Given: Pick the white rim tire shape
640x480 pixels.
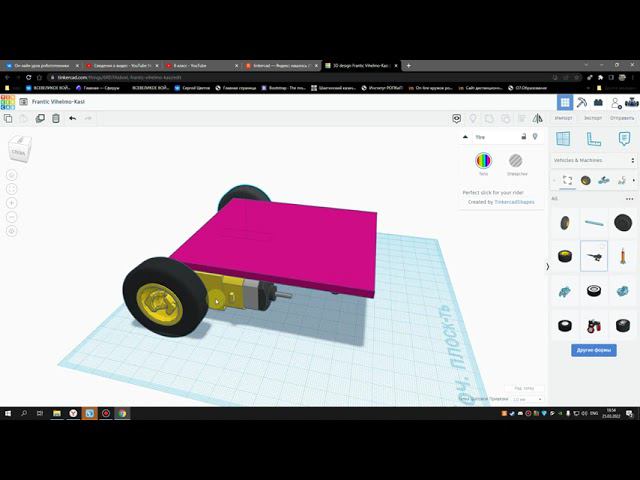Looking at the screenshot, I should coord(594,291).
